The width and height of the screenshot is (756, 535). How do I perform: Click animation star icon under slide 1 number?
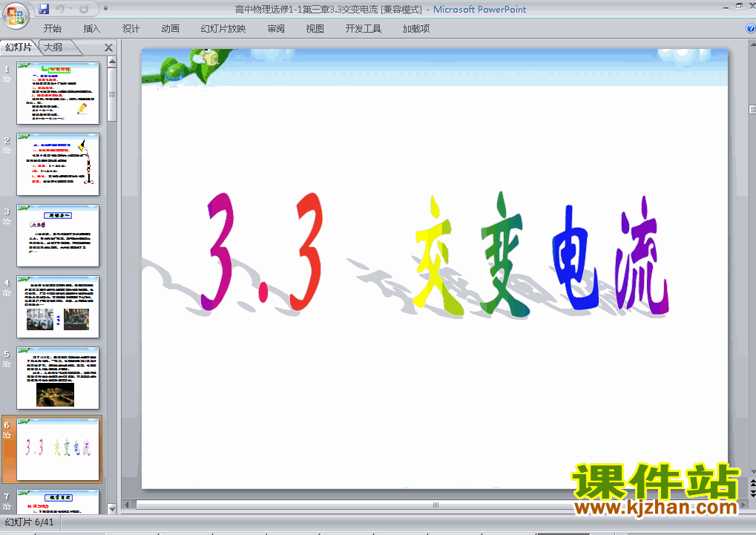7,79
